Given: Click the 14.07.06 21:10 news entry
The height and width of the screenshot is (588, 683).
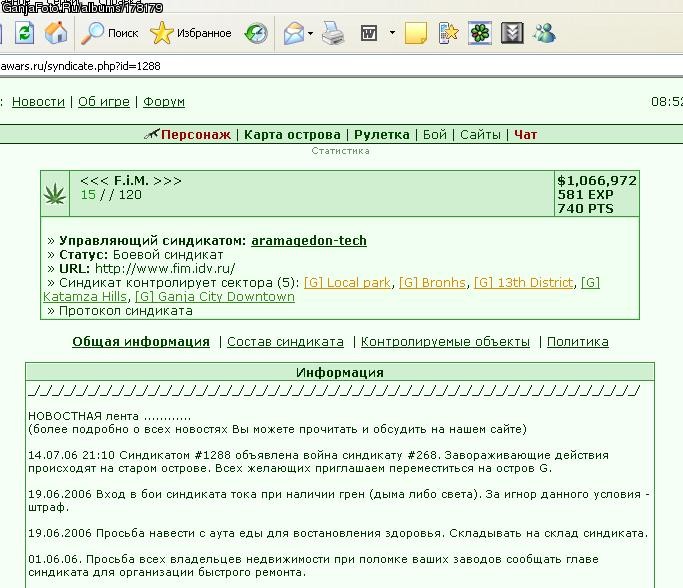Looking at the screenshot, I should [x=318, y=462].
